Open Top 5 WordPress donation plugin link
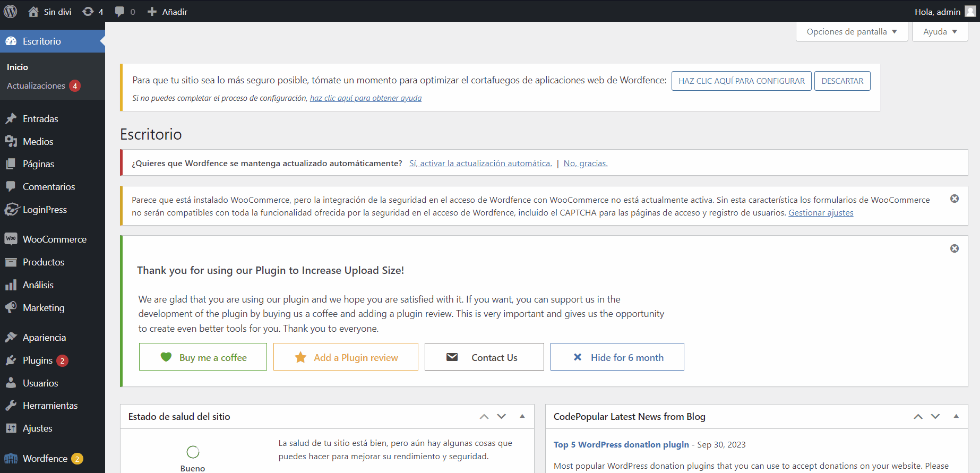980x473 pixels. [x=621, y=444]
